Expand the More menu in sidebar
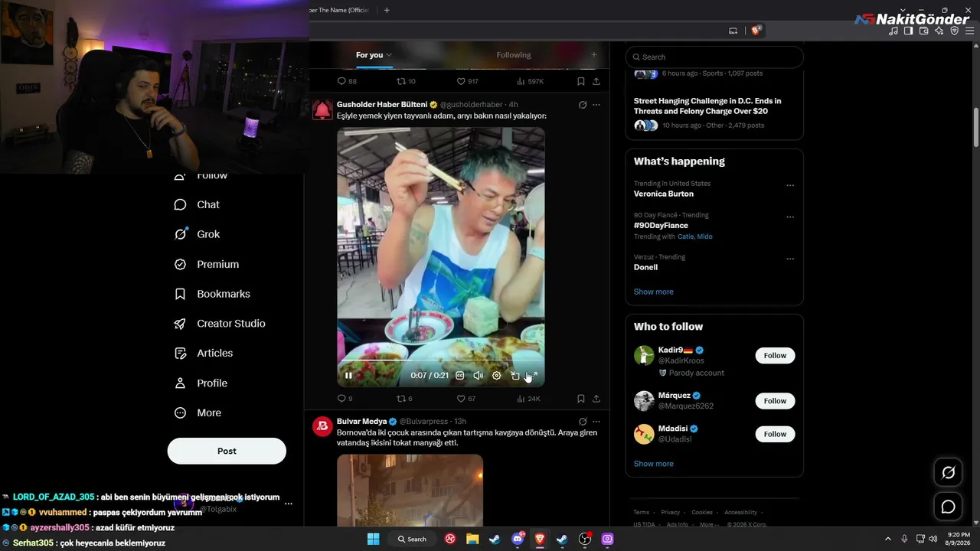 pyautogui.click(x=198, y=412)
